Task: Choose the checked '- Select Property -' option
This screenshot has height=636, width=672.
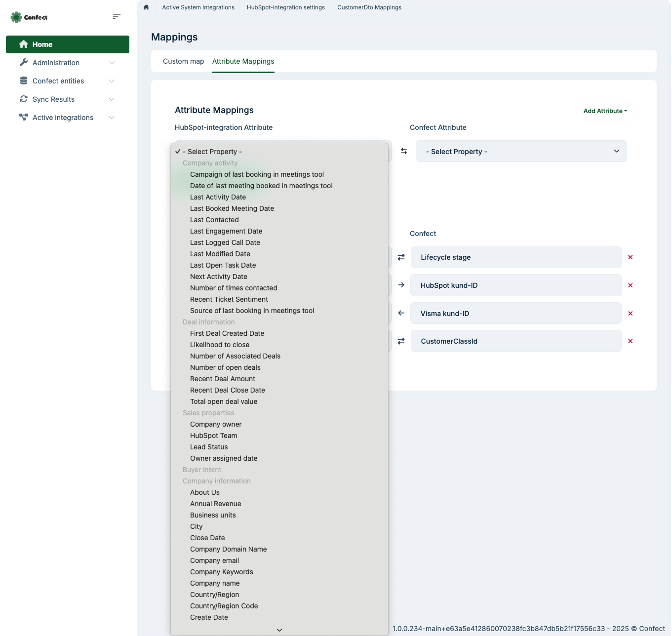Action: 279,152
